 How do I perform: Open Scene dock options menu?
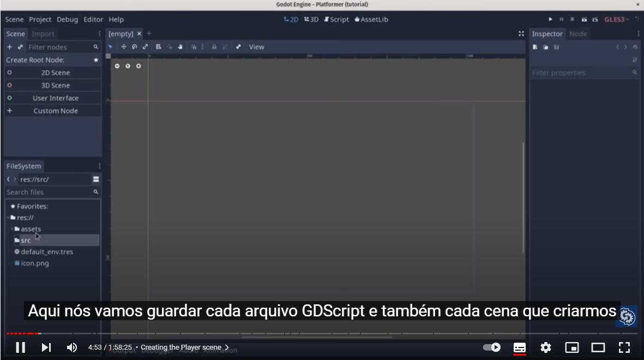[99, 34]
